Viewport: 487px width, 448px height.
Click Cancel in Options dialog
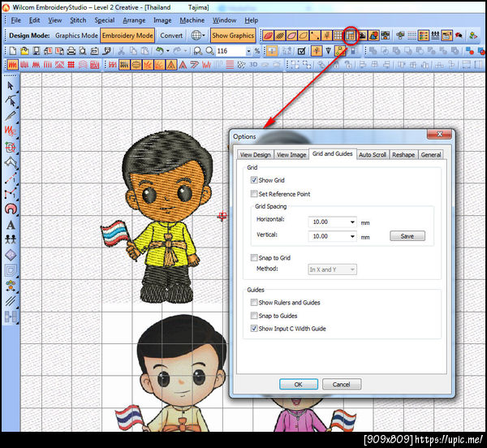click(342, 385)
